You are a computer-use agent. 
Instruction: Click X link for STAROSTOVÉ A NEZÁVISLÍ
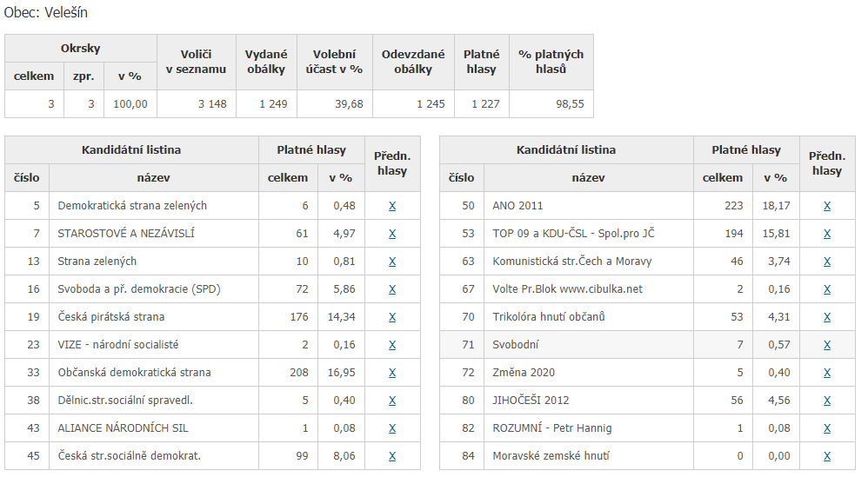[x=392, y=233]
